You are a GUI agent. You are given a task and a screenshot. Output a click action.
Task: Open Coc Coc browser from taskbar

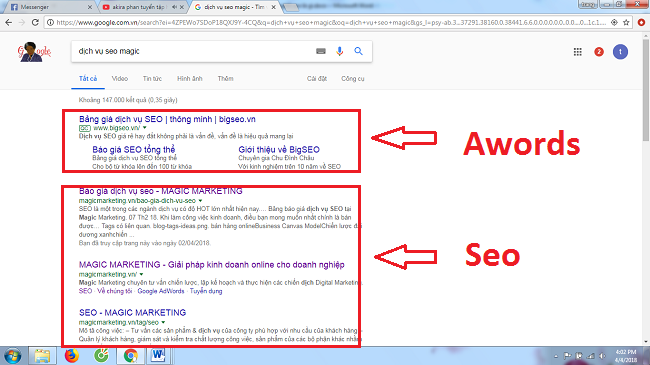101,356
